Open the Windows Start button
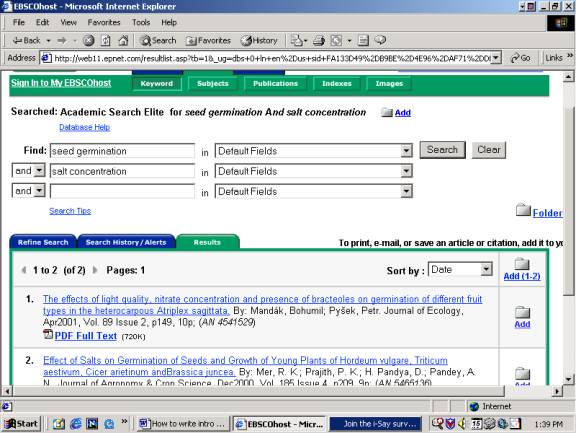This screenshot has height=433, width=576. pyautogui.click(x=21, y=424)
